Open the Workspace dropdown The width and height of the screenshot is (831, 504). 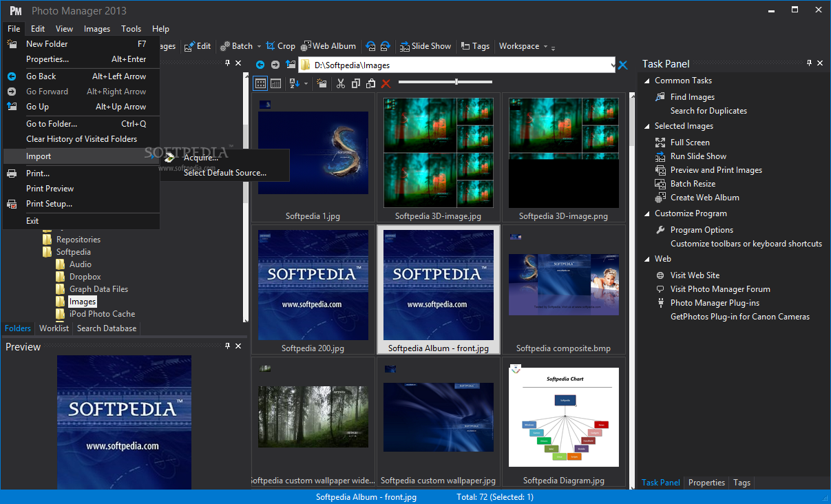coord(523,46)
